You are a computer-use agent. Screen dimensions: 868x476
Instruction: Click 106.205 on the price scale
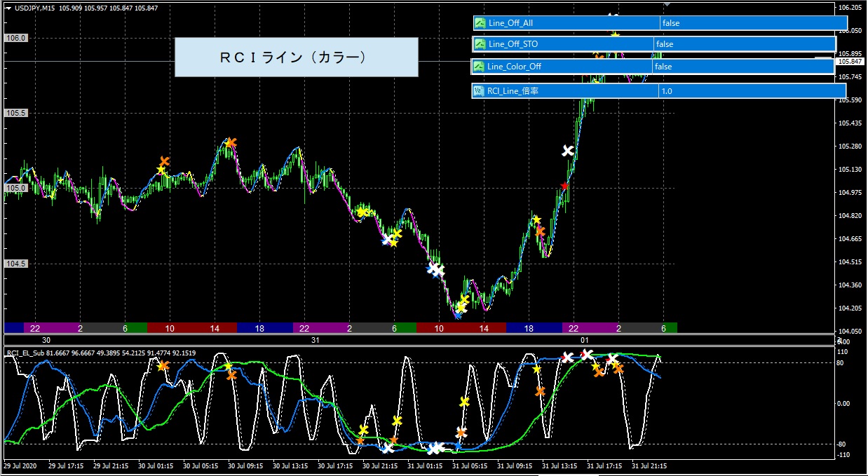(x=850, y=8)
